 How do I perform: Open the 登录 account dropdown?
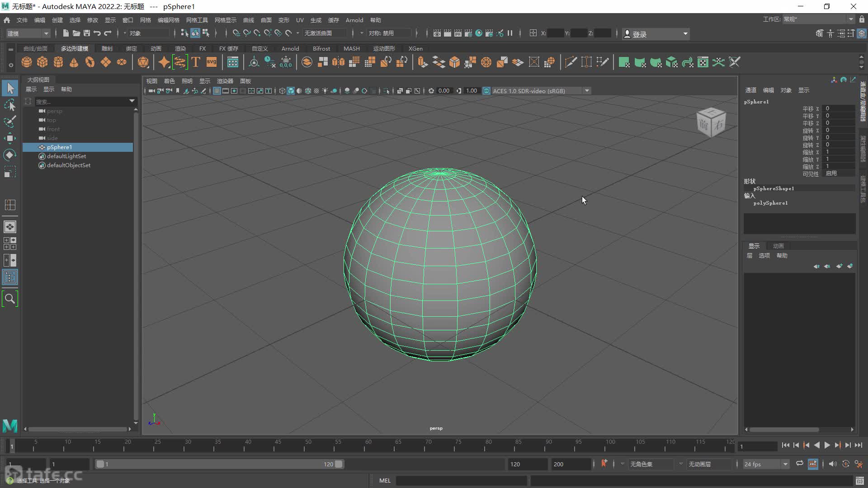[656, 34]
